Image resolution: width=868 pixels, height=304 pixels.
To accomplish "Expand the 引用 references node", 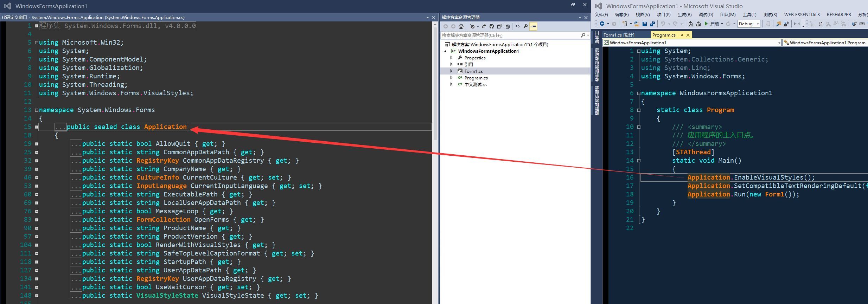I will tap(452, 64).
